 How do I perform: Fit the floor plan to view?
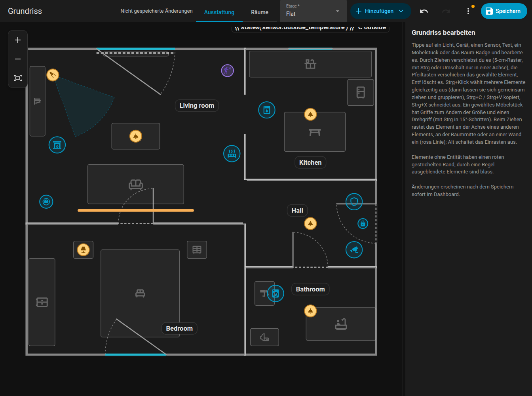tap(18, 78)
